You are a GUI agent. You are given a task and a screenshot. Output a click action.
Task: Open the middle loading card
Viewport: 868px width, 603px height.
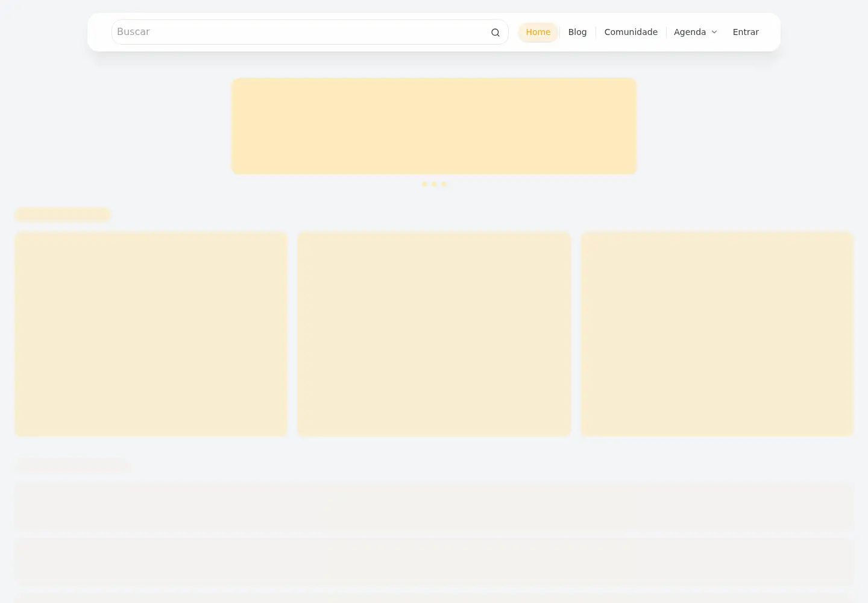tap(434, 334)
